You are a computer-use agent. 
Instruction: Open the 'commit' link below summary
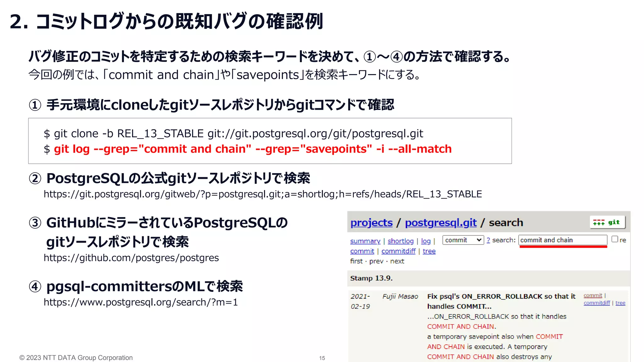pos(362,251)
